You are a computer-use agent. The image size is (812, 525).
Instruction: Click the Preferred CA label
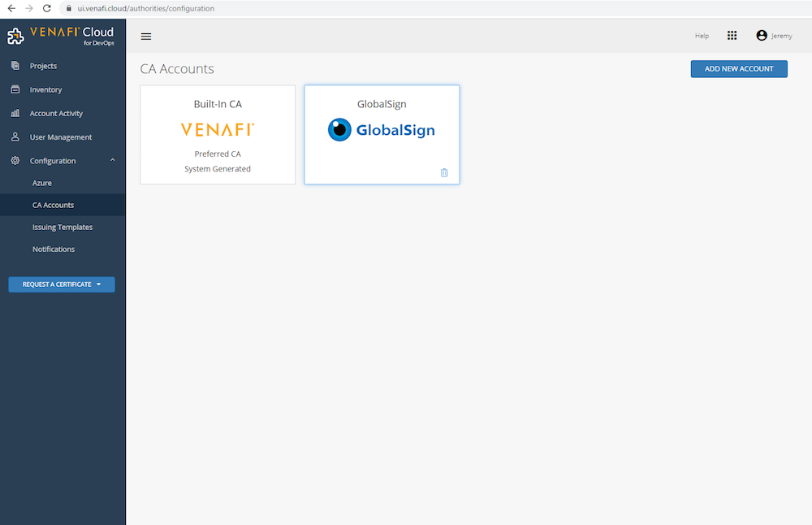218,154
